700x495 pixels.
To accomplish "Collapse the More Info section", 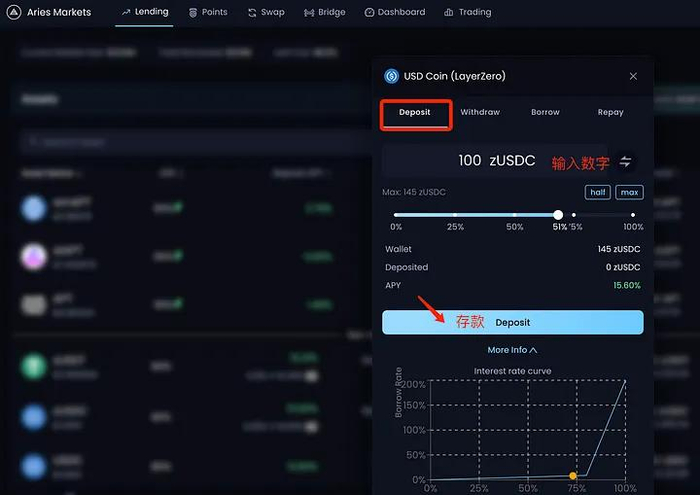I will coord(512,350).
